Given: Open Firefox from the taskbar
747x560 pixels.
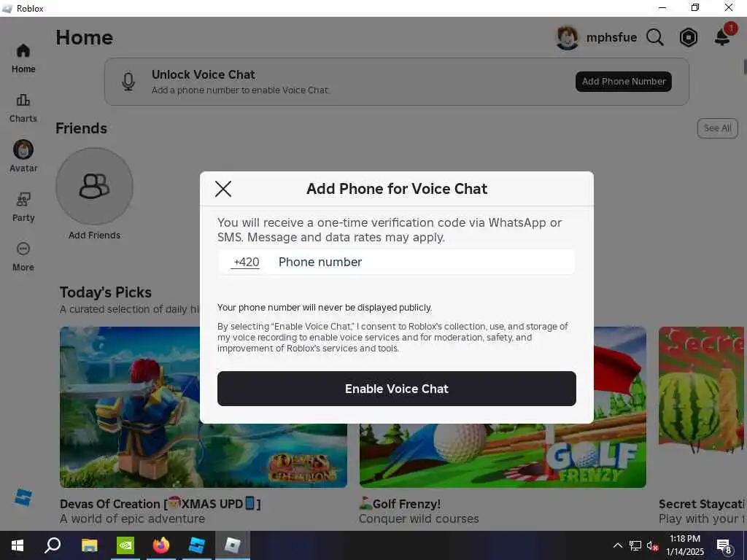Looking at the screenshot, I should tap(161, 545).
